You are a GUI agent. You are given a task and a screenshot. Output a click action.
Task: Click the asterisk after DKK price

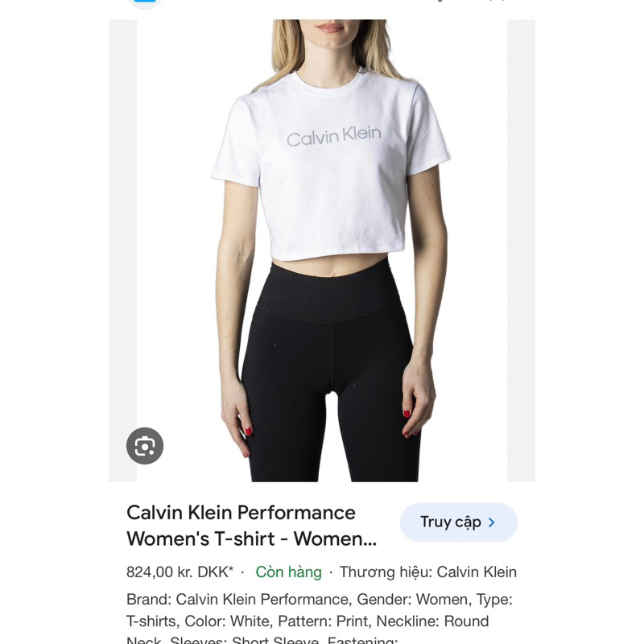pos(231,569)
